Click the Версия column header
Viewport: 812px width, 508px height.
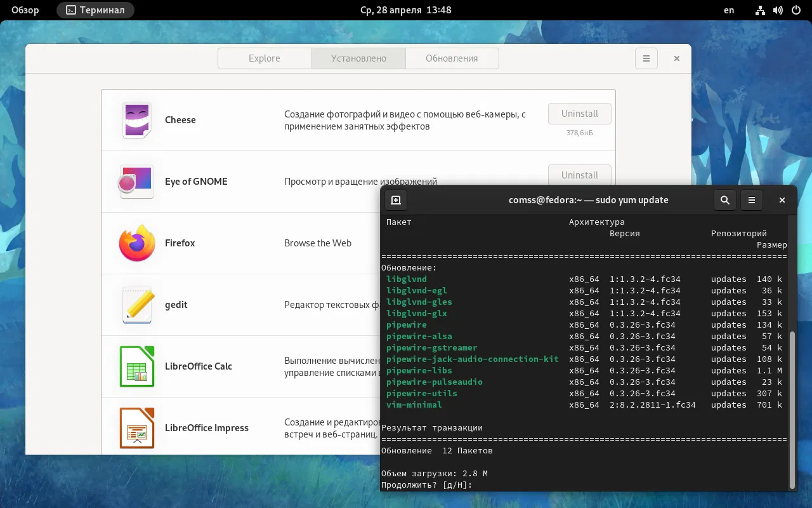(625, 234)
